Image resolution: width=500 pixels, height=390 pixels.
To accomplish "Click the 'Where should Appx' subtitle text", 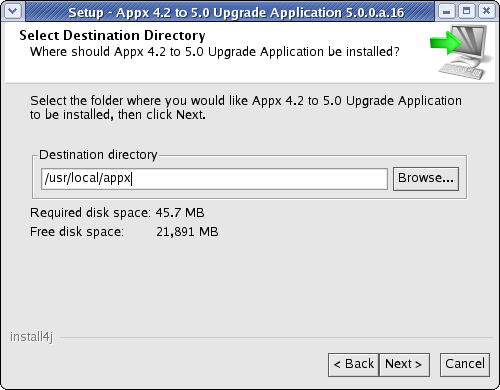I will tap(215, 52).
